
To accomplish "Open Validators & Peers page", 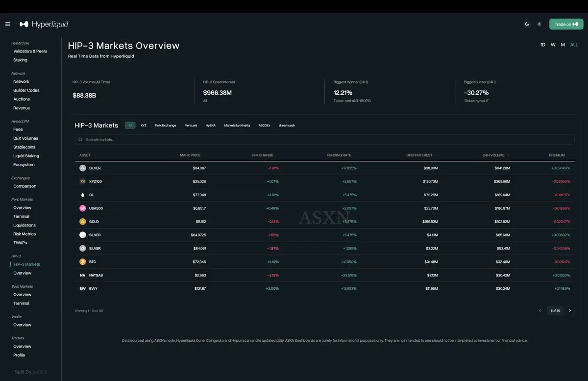I will coord(30,51).
